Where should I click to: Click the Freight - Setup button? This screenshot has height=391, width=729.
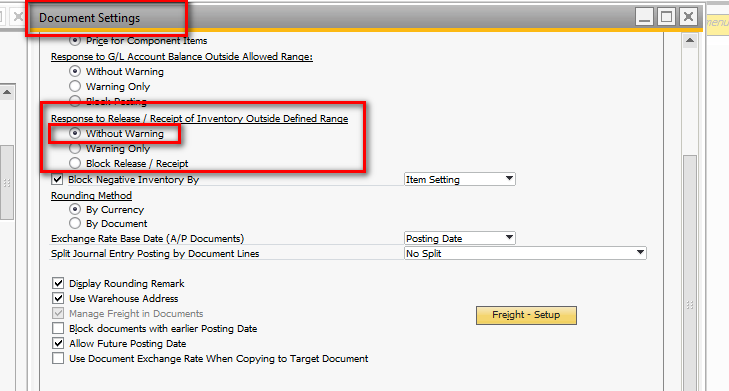click(526, 315)
